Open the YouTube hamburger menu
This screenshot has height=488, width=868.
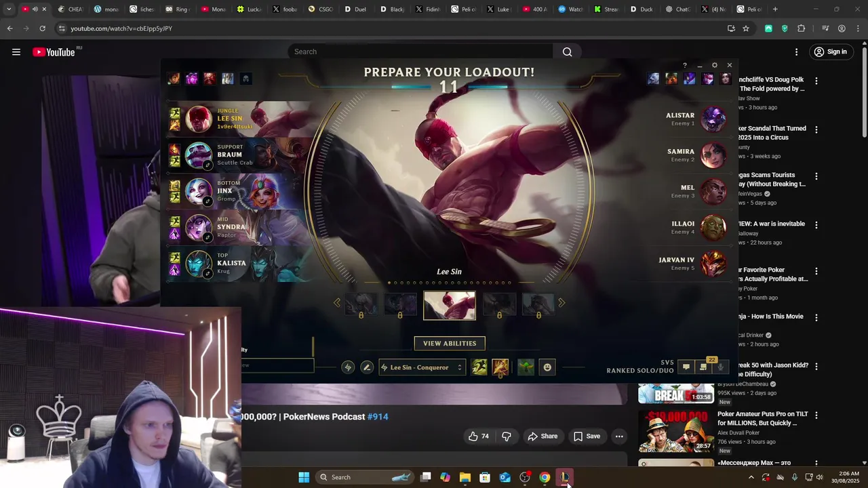click(16, 52)
